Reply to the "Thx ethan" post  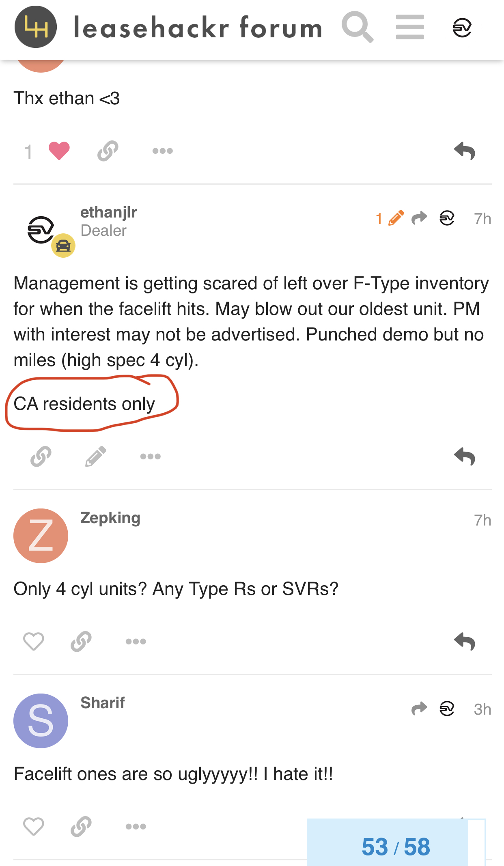coord(465,151)
